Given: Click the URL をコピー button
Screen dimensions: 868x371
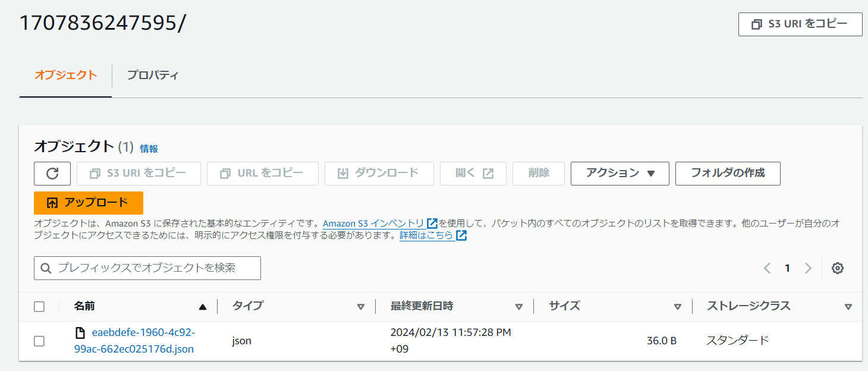Looking at the screenshot, I should click(x=263, y=174).
